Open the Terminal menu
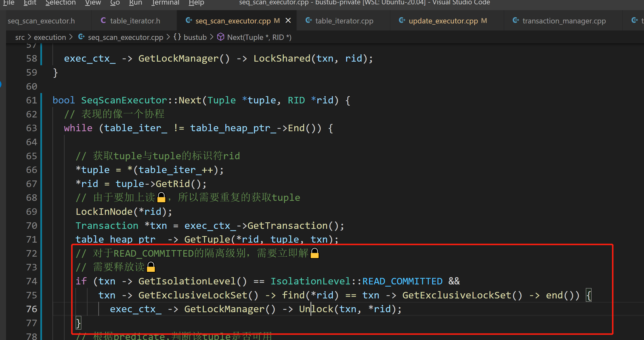The height and width of the screenshot is (340, 644). coord(165,2)
